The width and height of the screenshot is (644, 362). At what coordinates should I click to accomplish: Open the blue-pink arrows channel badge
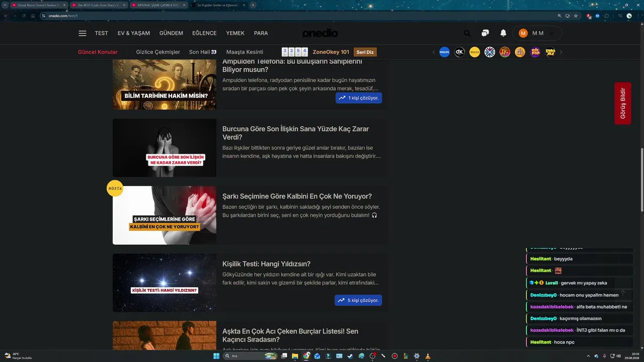(490, 52)
